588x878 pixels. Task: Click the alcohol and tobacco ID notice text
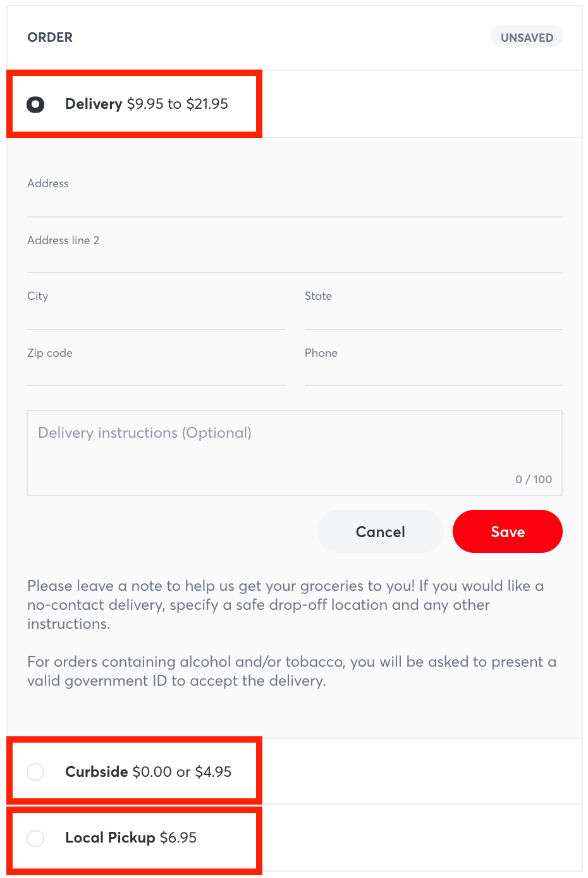tap(291, 671)
